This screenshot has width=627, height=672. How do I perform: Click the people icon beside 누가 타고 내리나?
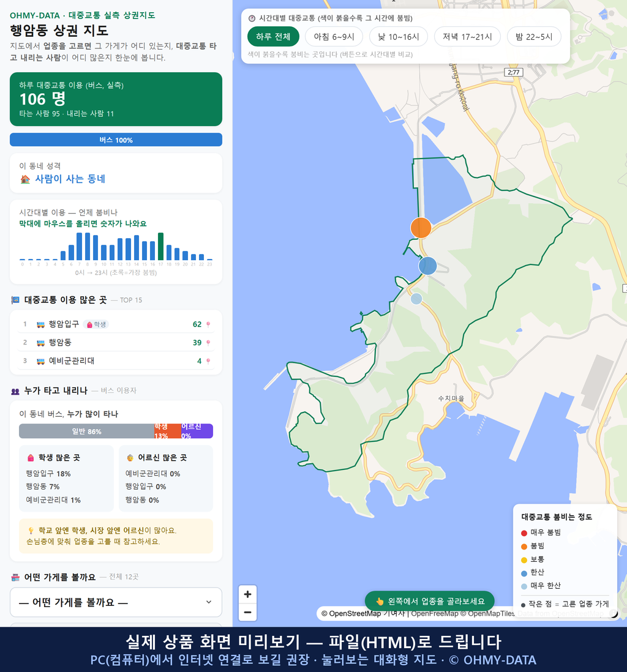(15, 391)
